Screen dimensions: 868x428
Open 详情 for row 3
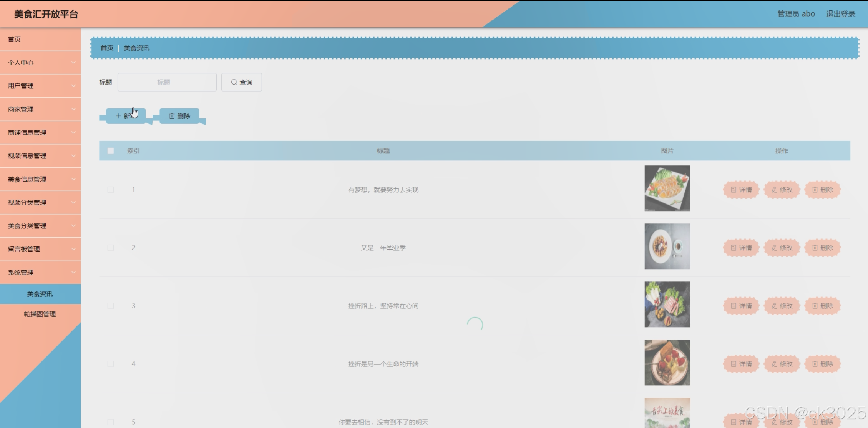[x=741, y=306]
